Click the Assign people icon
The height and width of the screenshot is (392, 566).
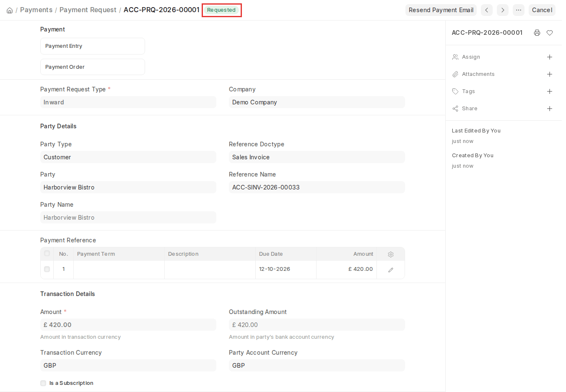455,57
